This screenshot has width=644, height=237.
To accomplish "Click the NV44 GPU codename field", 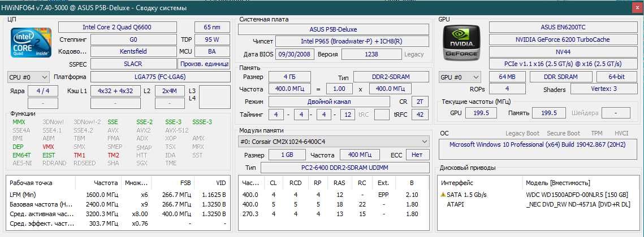I will pyautogui.click(x=563, y=52).
